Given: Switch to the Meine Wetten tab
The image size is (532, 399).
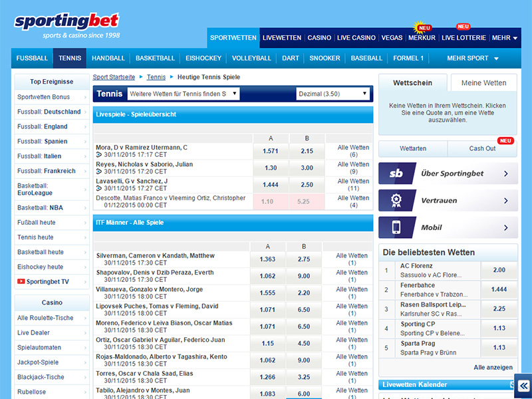Looking at the screenshot, I should pyautogui.click(x=484, y=82).
